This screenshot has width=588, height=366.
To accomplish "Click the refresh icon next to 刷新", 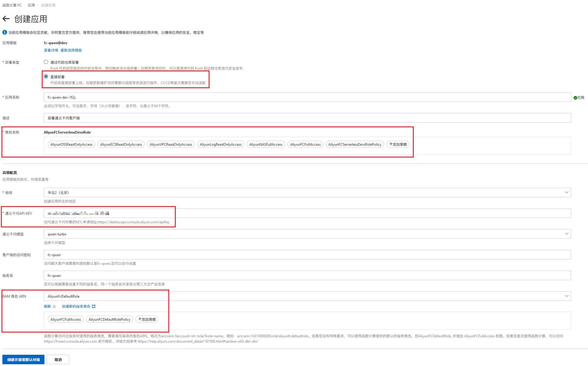I will click(x=54, y=307).
